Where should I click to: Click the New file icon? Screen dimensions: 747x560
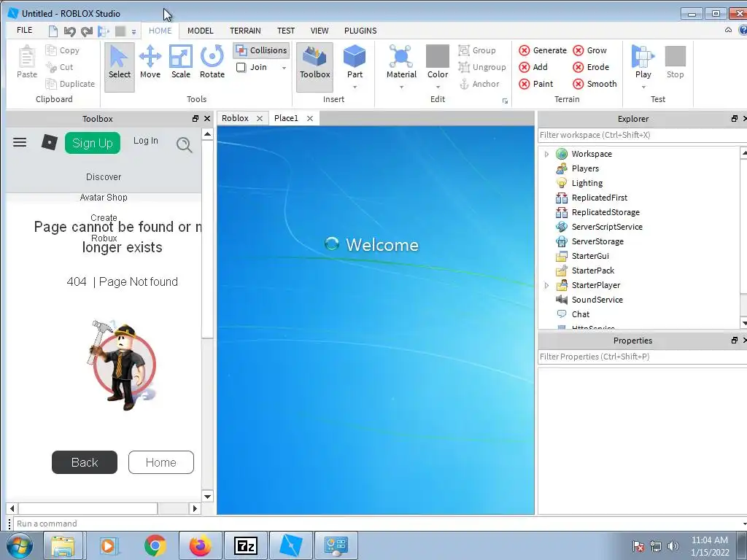[x=53, y=31]
